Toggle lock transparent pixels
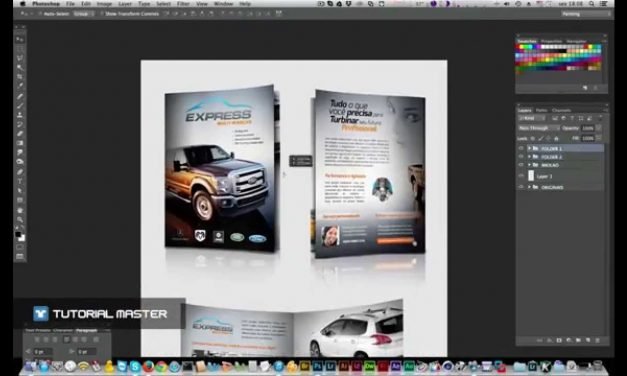This screenshot has height=376, width=627. coord(532,138)
